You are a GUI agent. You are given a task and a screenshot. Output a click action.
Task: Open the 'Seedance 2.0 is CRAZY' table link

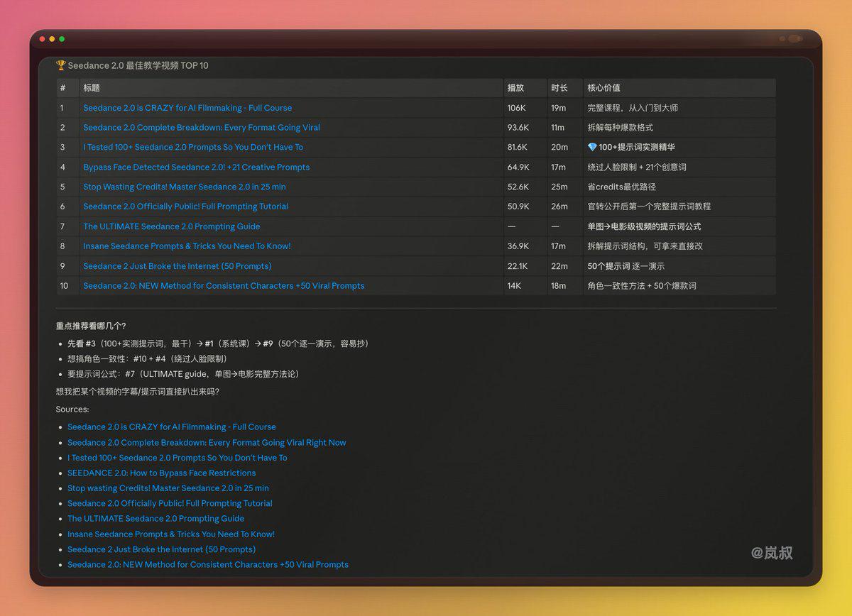[x=187, y=108]
